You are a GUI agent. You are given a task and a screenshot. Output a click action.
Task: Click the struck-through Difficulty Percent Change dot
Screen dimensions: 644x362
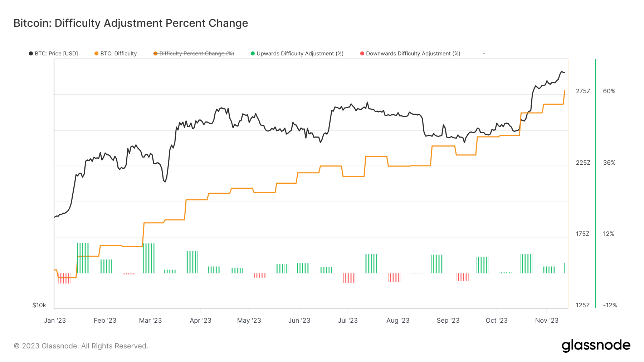155,54
